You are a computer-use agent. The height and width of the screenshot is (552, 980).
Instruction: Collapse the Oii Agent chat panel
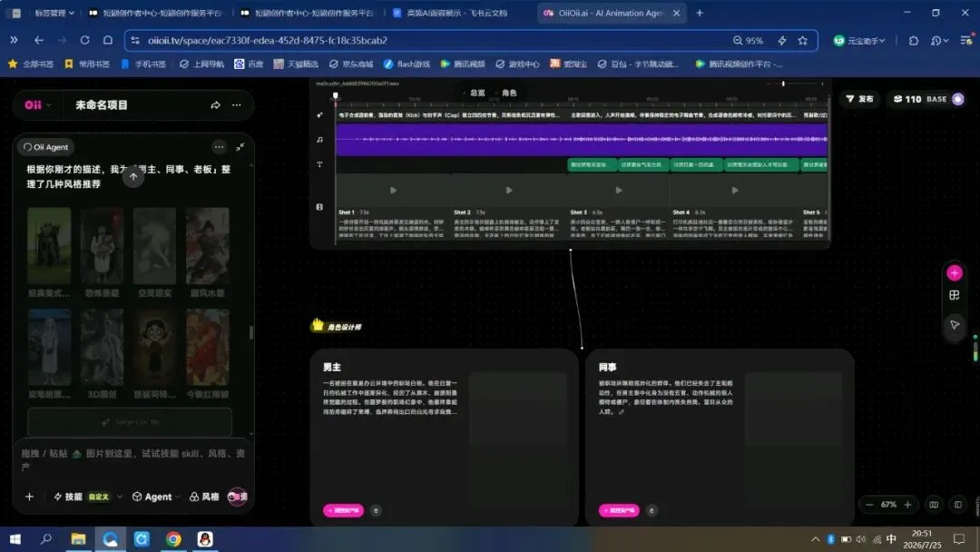[x=240, y=147]
